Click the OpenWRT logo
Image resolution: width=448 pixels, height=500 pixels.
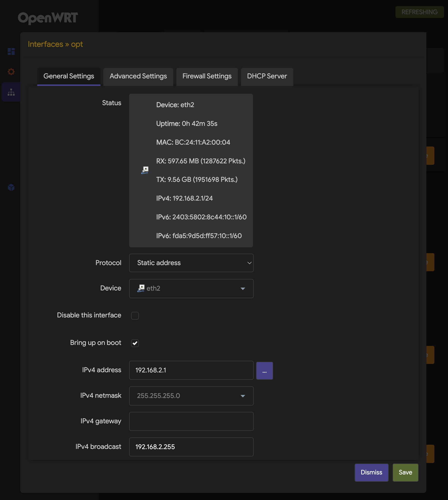click(48, 18)
